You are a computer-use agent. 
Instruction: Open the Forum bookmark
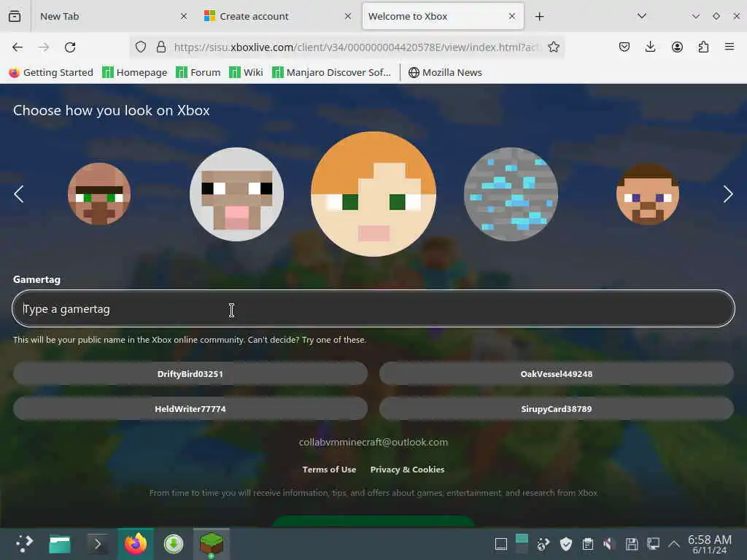[x=198, y=72]
